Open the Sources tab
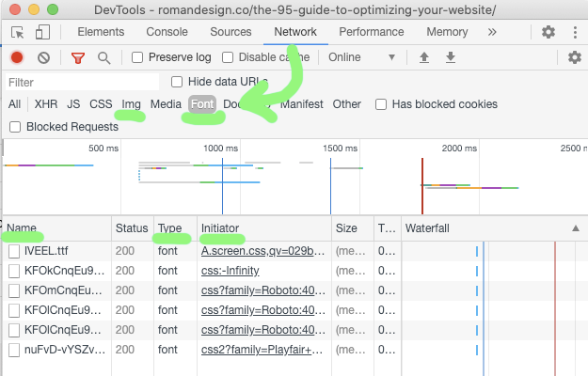The height and width of the screenshot is (376, 588). (230, 32)
